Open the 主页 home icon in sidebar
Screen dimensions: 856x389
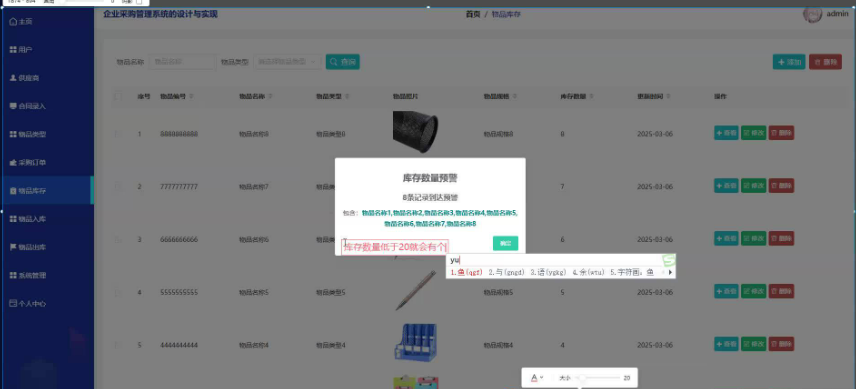click(x=13, y=22)
